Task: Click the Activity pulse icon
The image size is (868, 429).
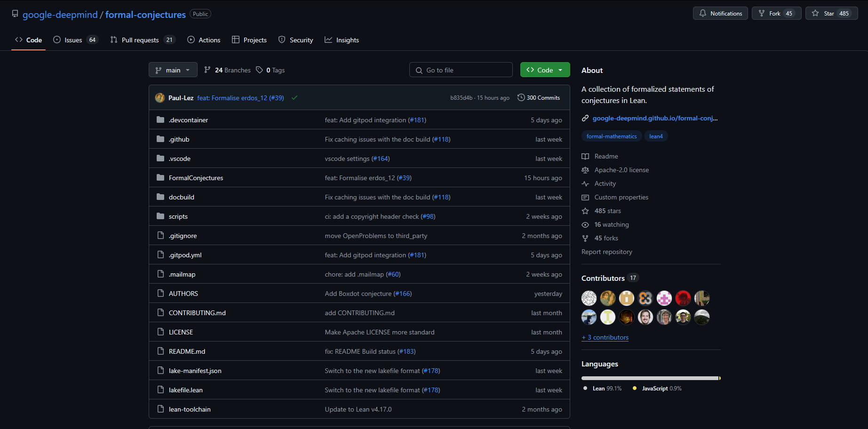Action: (x=585, y=183)
